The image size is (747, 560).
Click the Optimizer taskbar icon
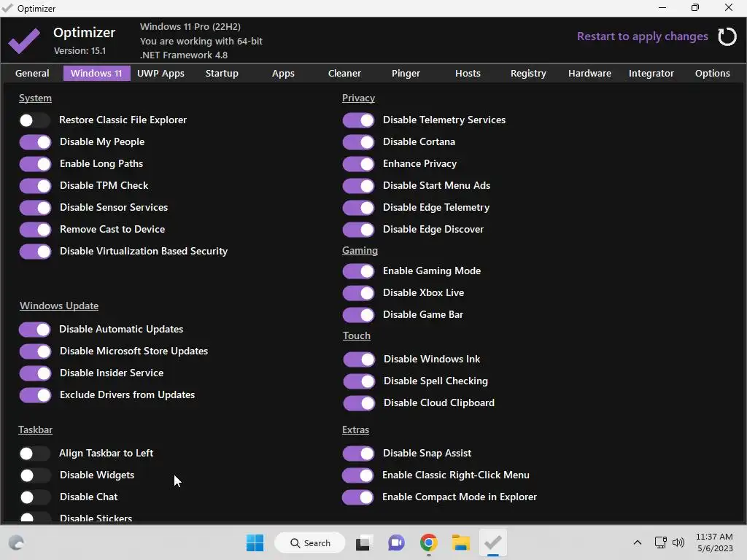(492, 542)
